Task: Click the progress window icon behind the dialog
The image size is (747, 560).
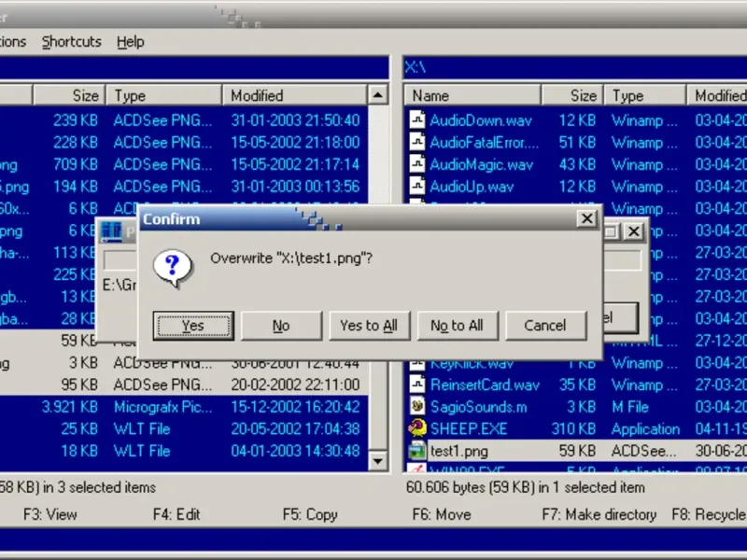Action: click(x=112, y=231)
